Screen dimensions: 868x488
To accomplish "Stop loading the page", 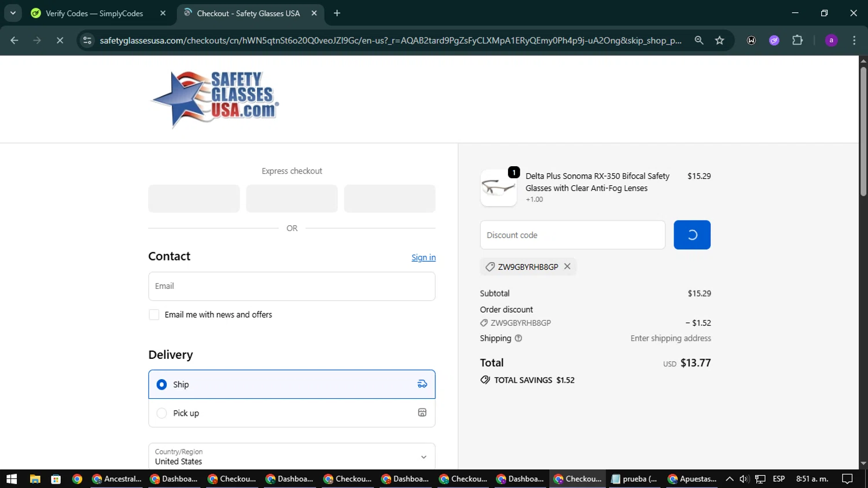I will coord(60,41).
